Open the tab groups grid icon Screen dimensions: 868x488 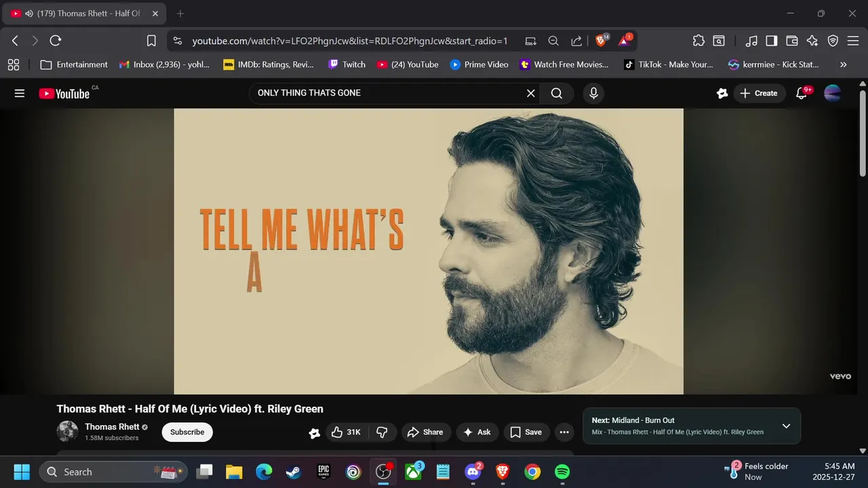pyautogui.click(x=13, y=64)
